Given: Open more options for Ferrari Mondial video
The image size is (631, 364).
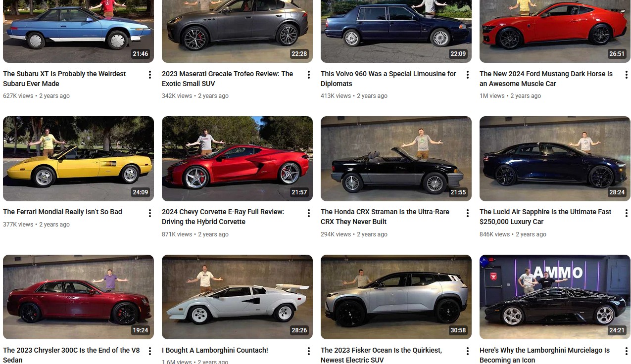Looking at the screenshot, I should (149, 213).
